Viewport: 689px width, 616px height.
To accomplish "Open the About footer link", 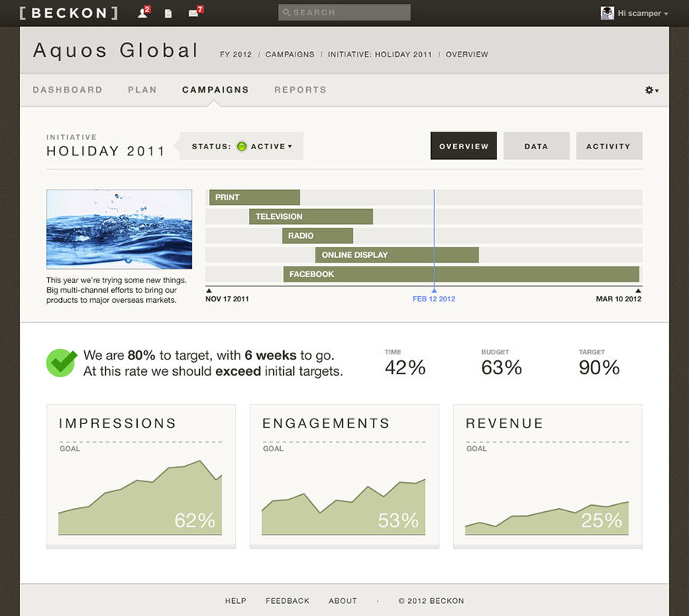I will click(x=343, y=601).
